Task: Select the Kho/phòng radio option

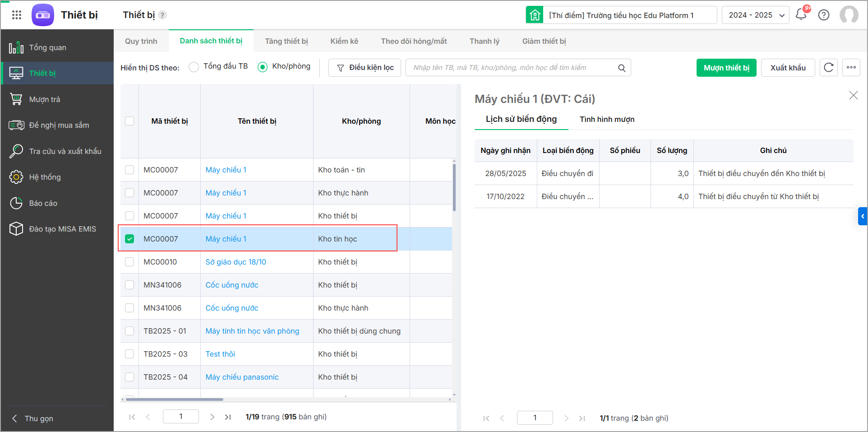Action: tap(263, 67)
